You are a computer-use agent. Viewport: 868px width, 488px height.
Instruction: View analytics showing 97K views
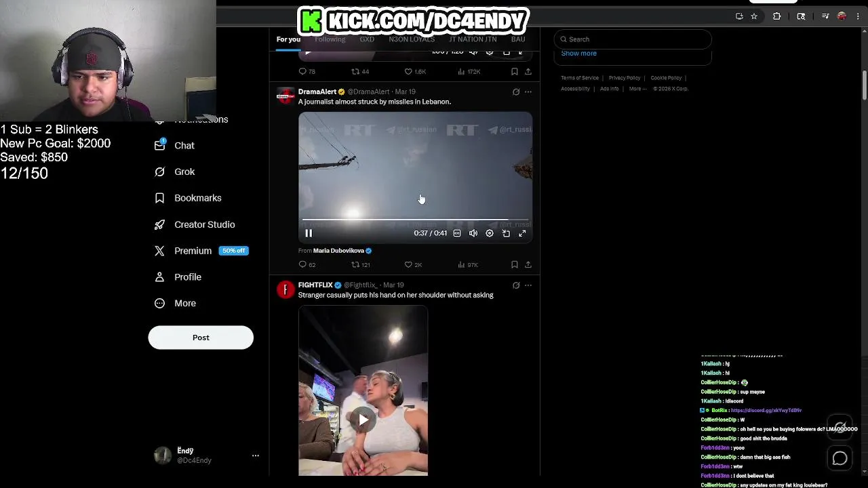(467, 264)
